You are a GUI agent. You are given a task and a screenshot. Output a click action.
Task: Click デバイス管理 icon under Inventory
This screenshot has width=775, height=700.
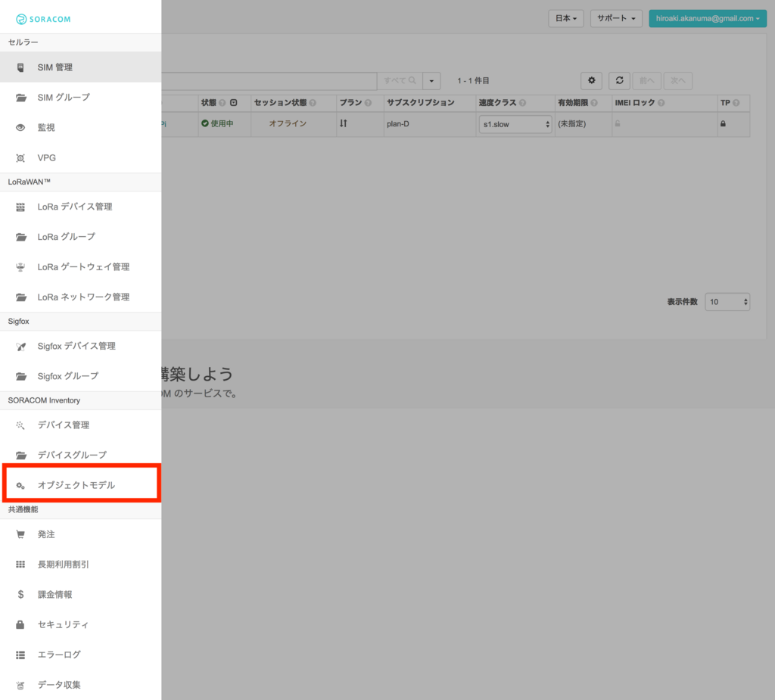pyautogui.click(x=20, y=425)
